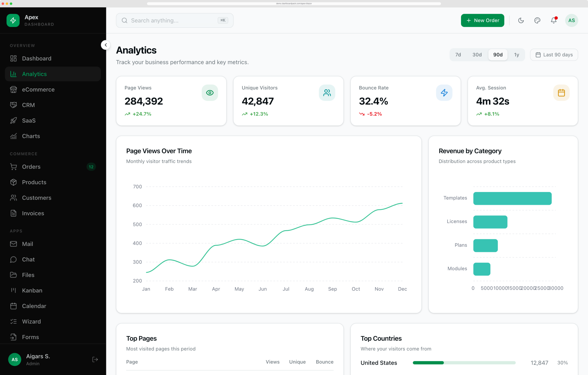
Task: Focus the Search anything field
Action: (x=175, y=20)
